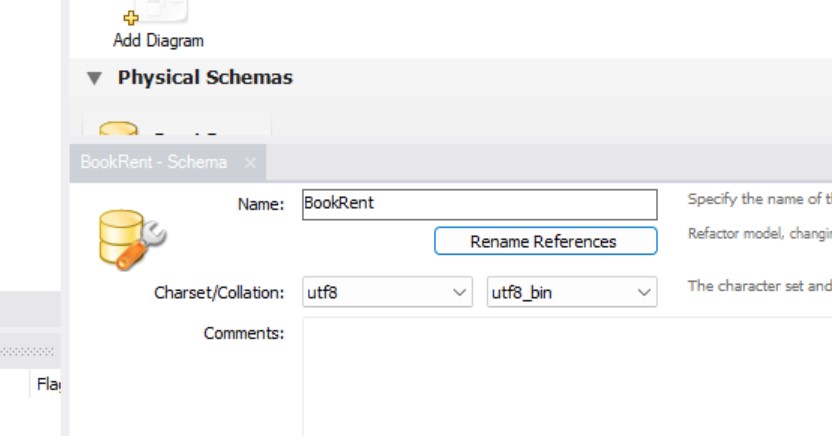The image size is (832, 436).
Task: Open the utf8_bin collation dropdown
Action: pyautogui.click(x=571, y=293)
